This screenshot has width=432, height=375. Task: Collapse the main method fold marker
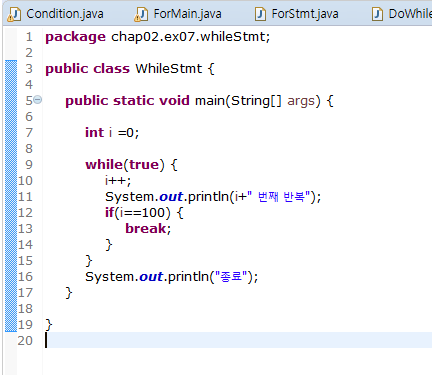coord(38,100)
